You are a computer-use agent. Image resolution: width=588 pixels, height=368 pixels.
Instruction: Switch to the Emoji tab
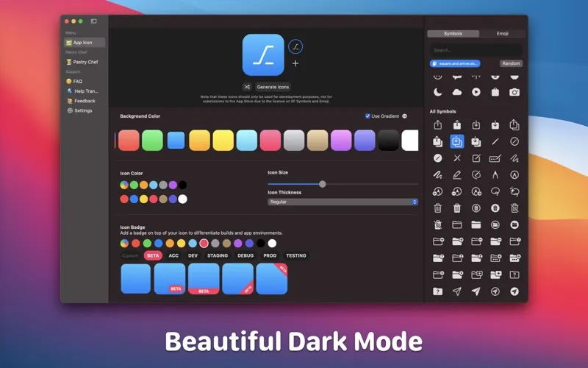point(502,33)
